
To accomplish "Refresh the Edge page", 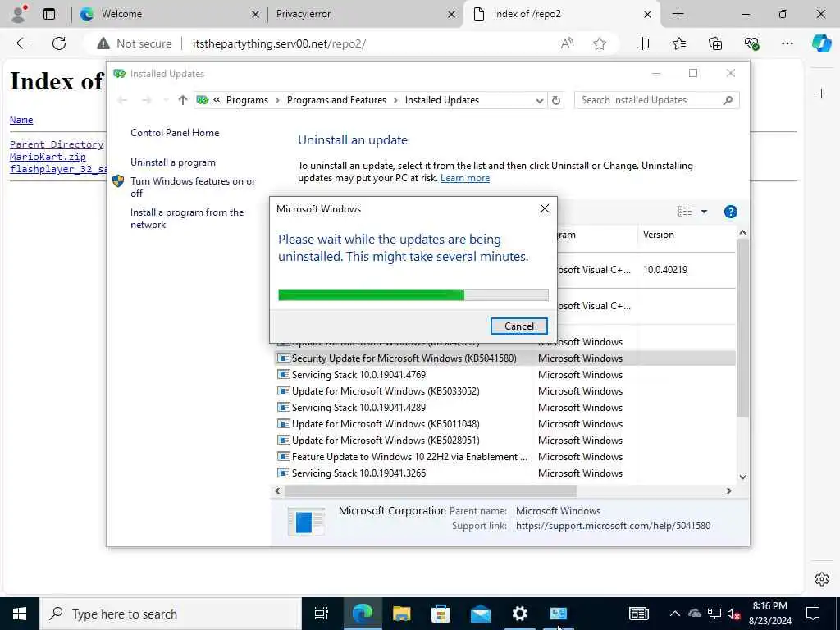I will (59, 43).
